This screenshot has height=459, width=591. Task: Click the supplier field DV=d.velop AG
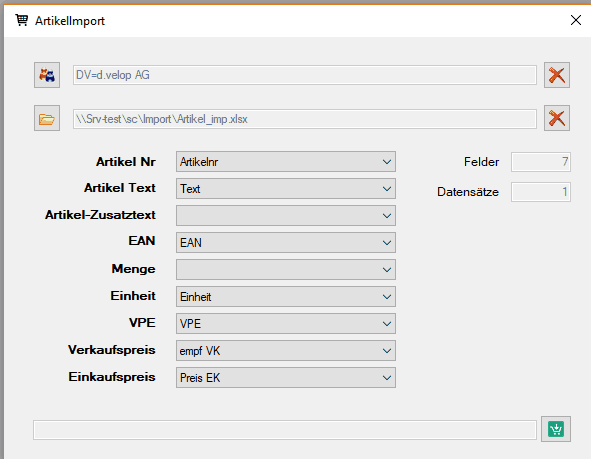click(305, 75)
